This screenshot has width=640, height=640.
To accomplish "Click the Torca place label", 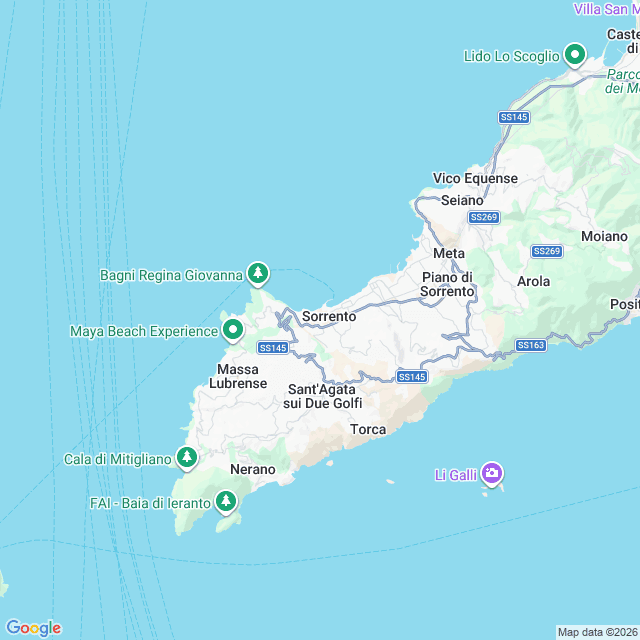I will click(368, 429).
